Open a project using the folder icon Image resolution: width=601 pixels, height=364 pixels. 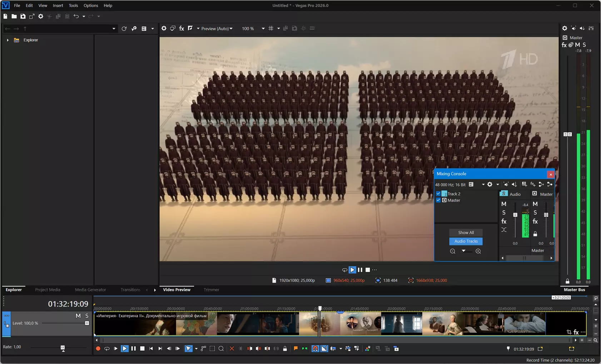(x=14, y=16)
